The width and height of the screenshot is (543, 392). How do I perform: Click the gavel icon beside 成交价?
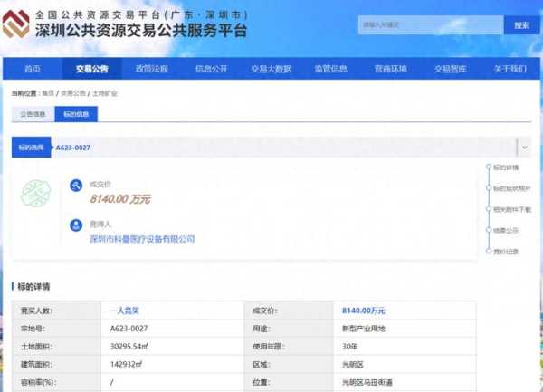(x=76, y=186)
